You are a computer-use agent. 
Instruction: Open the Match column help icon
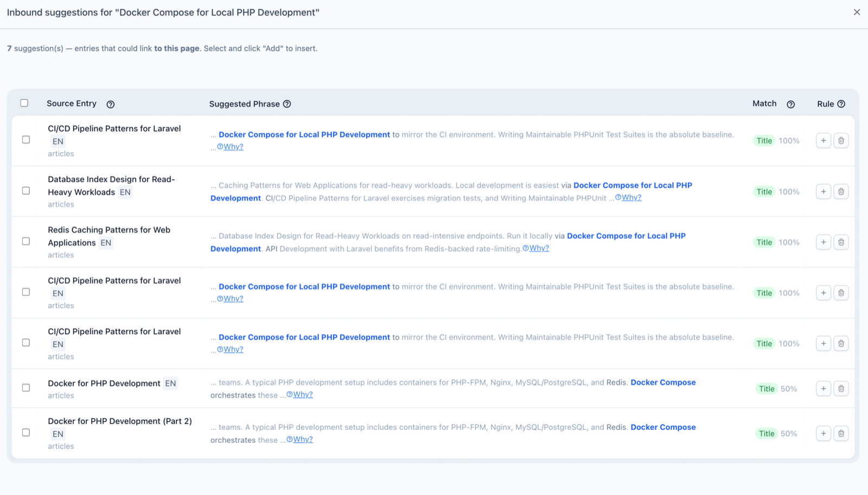[x=790, y=104]
